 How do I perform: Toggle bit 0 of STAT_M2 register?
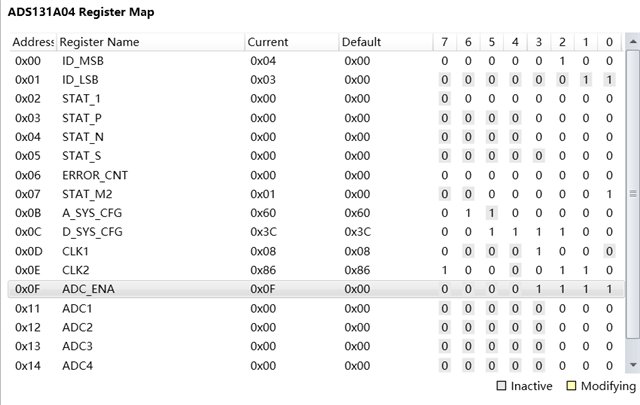pyautogui.click(x=609, y=194)
